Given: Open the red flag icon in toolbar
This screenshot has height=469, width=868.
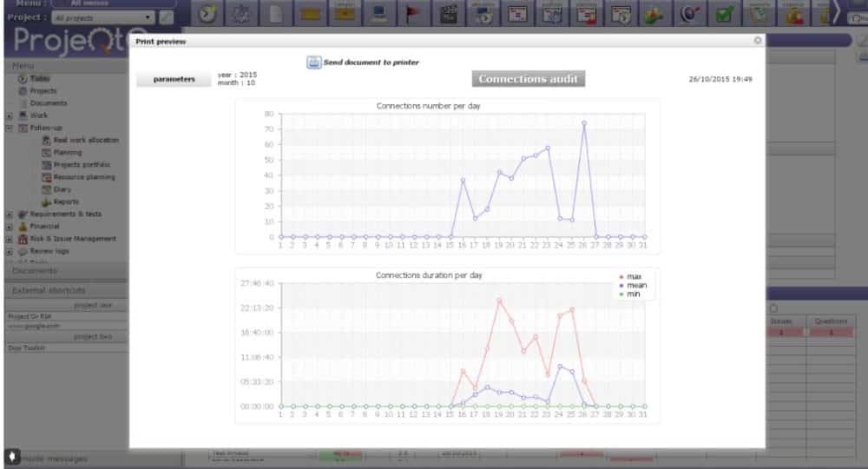Looking at the screenshot, I should 413,14.
